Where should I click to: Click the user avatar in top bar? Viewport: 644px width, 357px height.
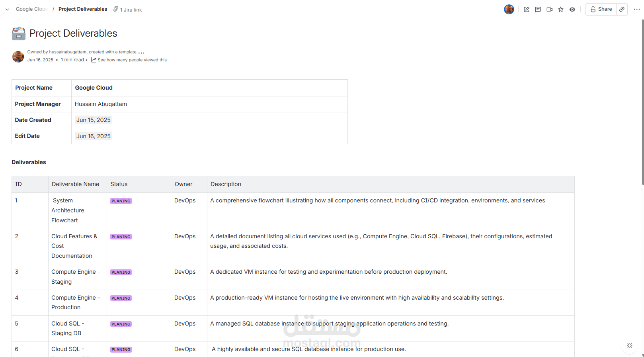coord(509,9)
